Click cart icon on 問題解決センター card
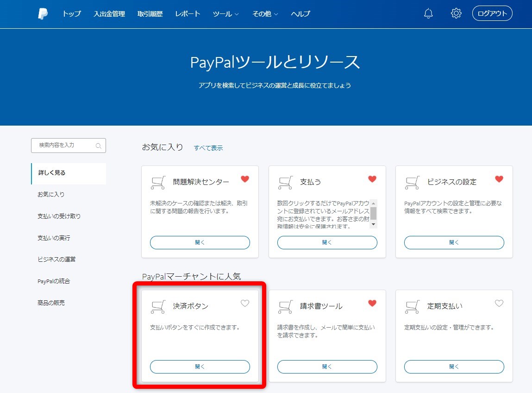Image resolution: width=532 pixels, height=393 pixels. (x=158, y=183)
